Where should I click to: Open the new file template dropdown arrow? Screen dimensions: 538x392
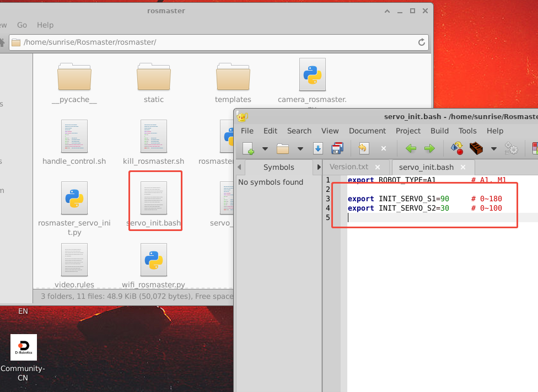click(265, 148)
